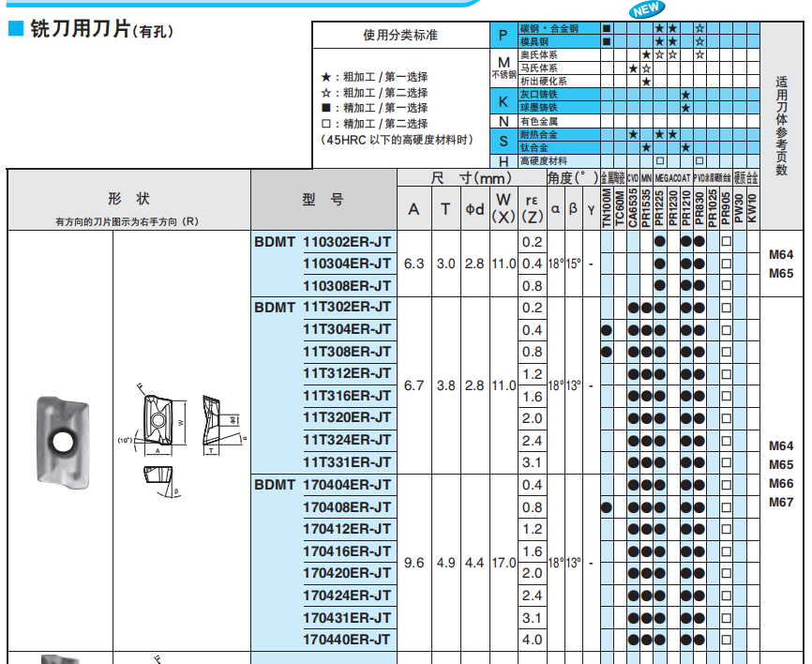
Task: Expand the PVD涂层硬质合金 column group
Action: click(714, 175)
